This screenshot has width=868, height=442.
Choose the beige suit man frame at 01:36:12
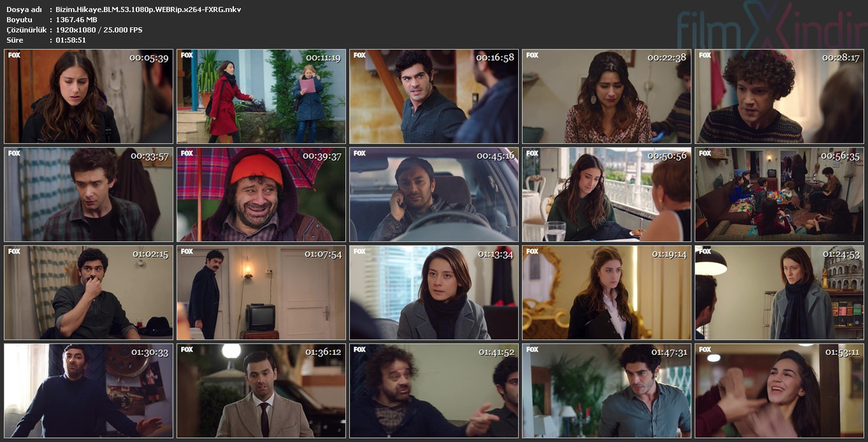[x=261, y=390]
